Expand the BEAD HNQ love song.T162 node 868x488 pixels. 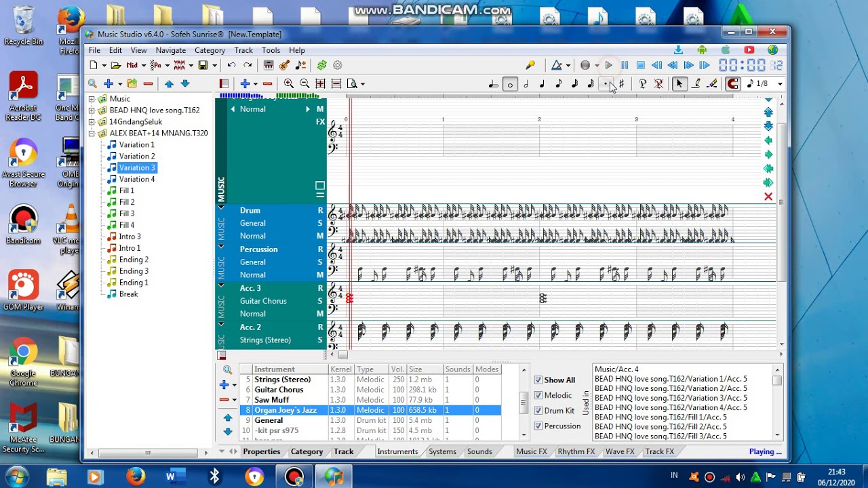tap(92, 110)
